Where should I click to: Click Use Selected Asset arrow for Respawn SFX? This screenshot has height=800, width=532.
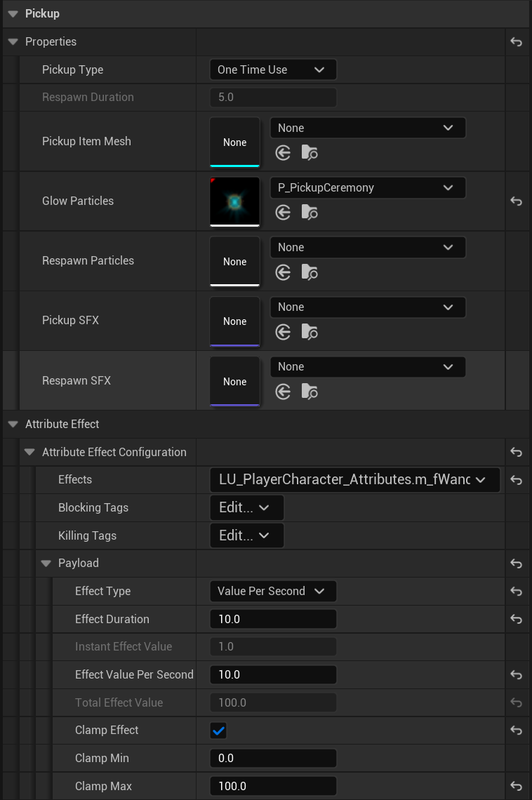283,392
